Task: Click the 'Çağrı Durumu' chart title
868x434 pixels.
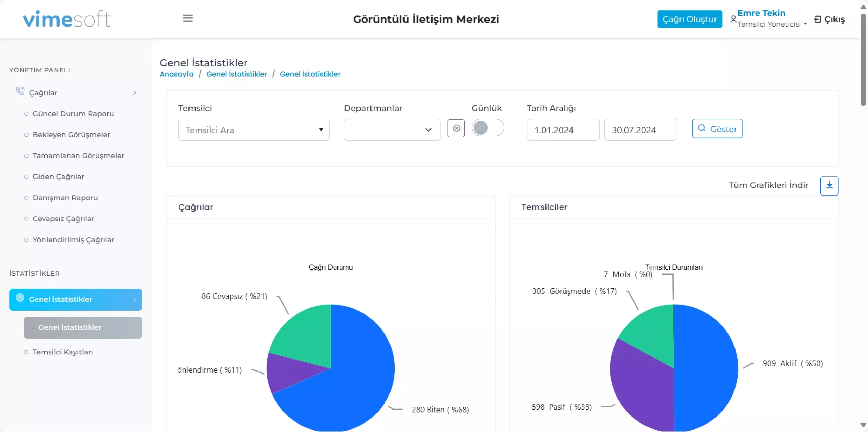Action: pyautogui.click(x=331, y=267)
